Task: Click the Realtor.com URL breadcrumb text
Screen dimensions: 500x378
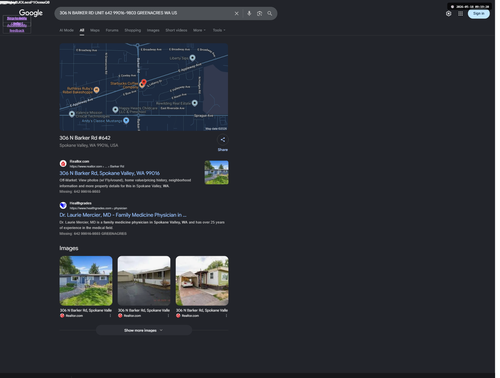Action: [97, 166]
